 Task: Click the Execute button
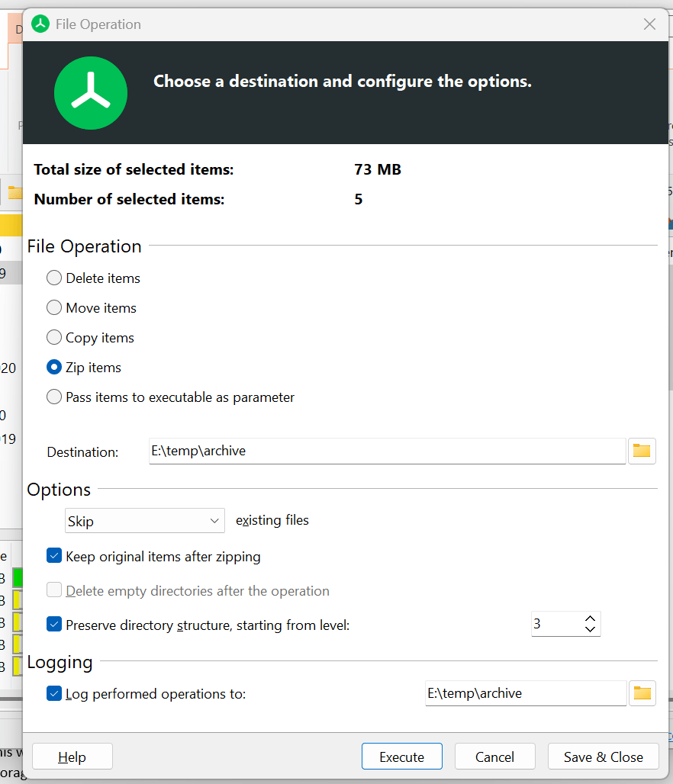tap(401, 757)
